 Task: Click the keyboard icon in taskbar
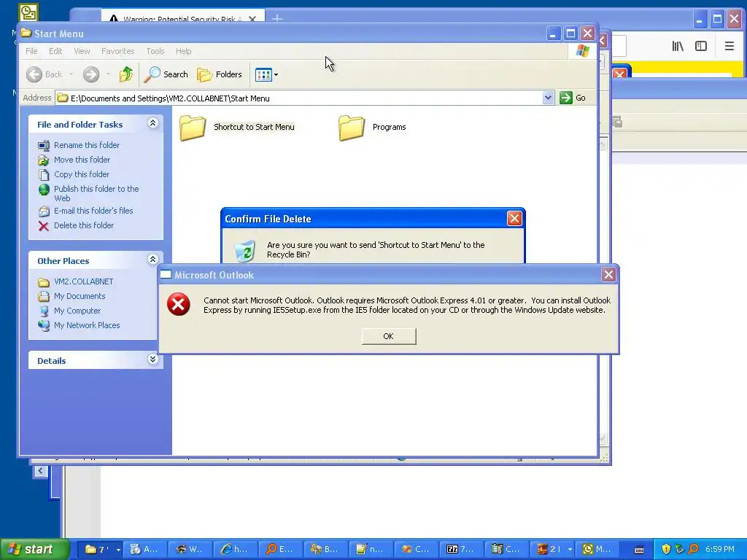pyautogui.click(x=639, y=550)
